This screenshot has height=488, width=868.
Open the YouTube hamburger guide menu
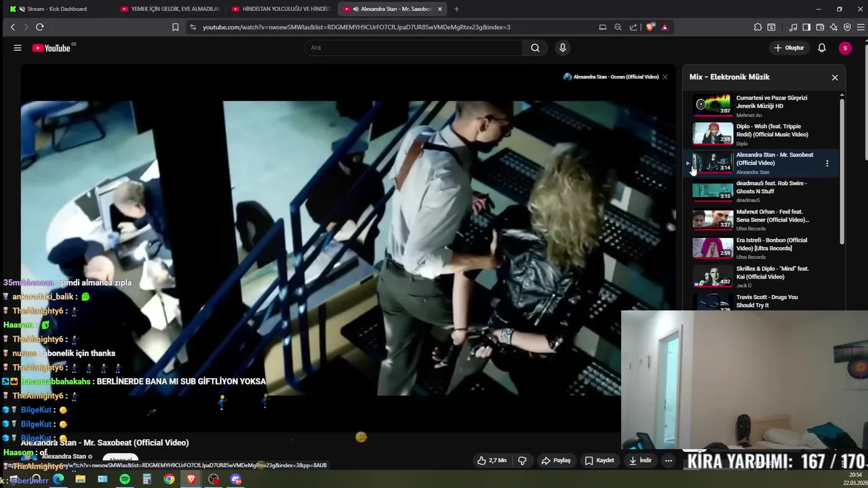click(x=18, y=48)
